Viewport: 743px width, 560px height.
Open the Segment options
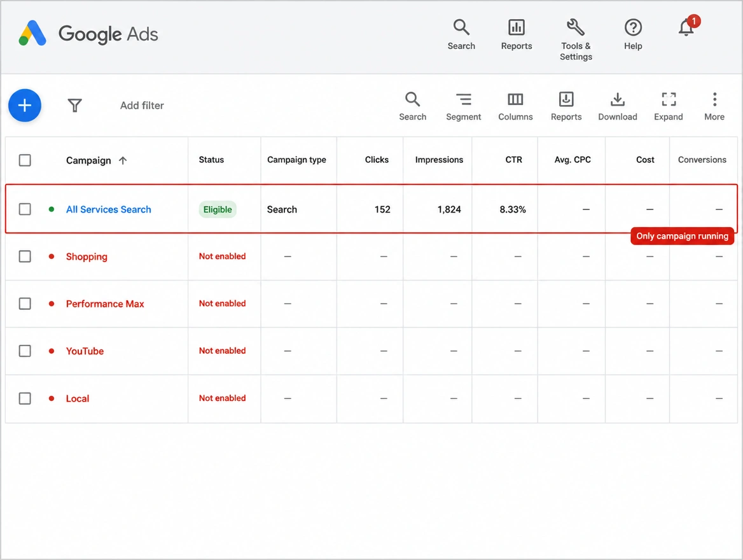pyautogui.click(x=463, y=106)
